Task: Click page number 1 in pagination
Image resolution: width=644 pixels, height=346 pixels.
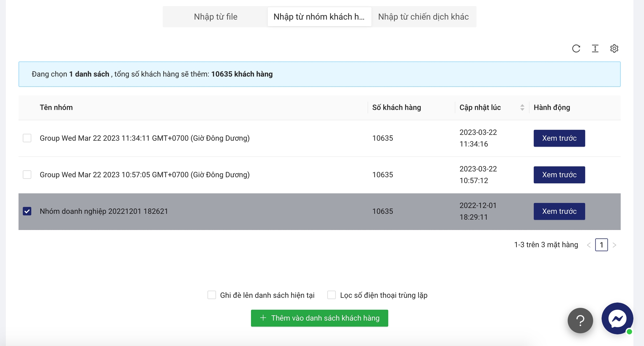Action: (601, 245)
